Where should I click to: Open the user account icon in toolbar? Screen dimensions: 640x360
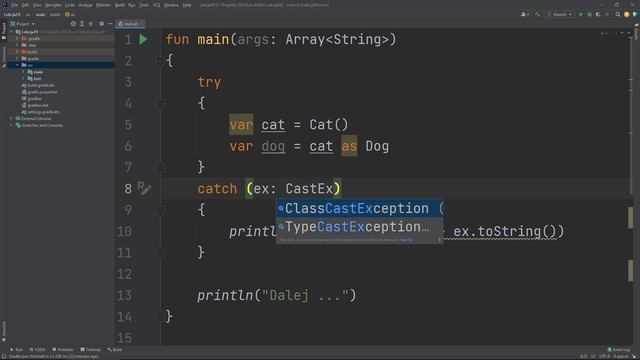pos(525,14)
